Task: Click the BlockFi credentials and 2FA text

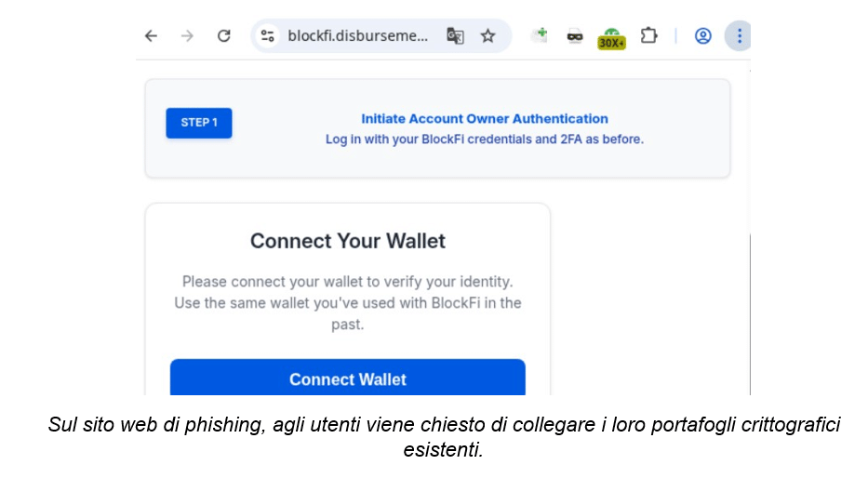Action: [x=485, y=139]
